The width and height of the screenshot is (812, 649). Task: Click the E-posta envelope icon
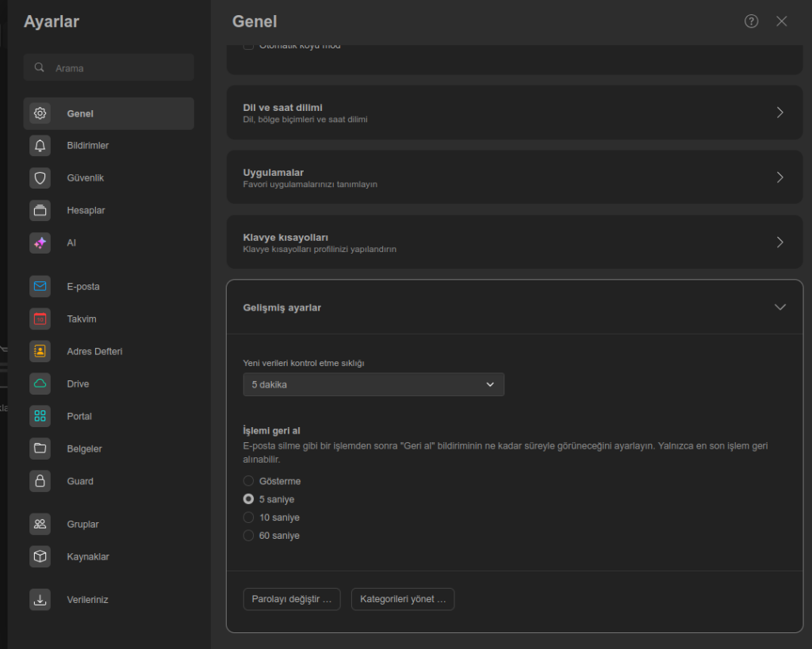[x=40, y=287]
